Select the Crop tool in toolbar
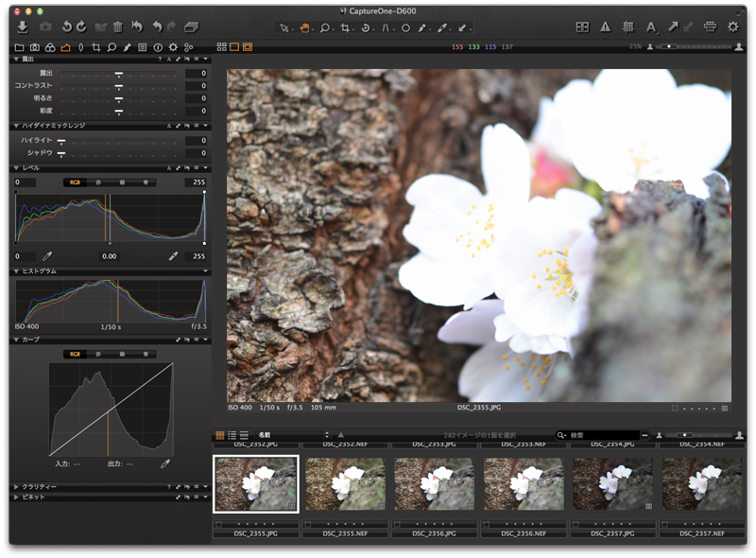This screenshot has width=756, height=558. 346,27
